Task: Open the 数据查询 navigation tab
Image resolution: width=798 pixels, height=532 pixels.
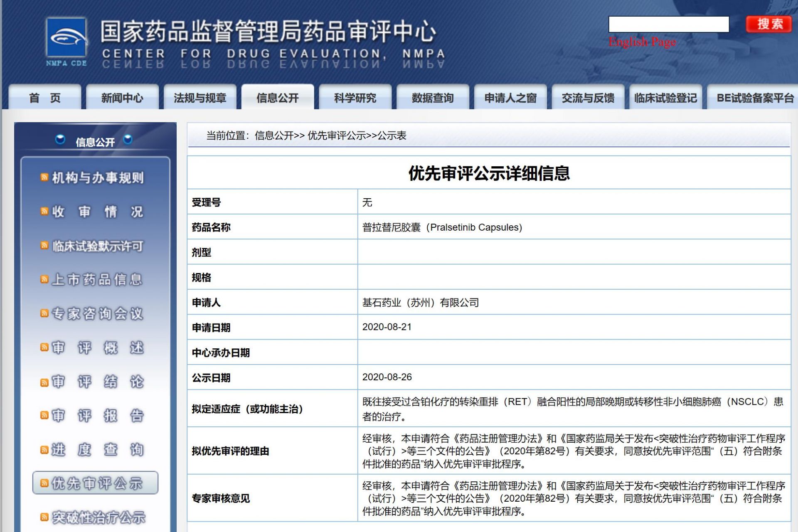Action: 433,97
